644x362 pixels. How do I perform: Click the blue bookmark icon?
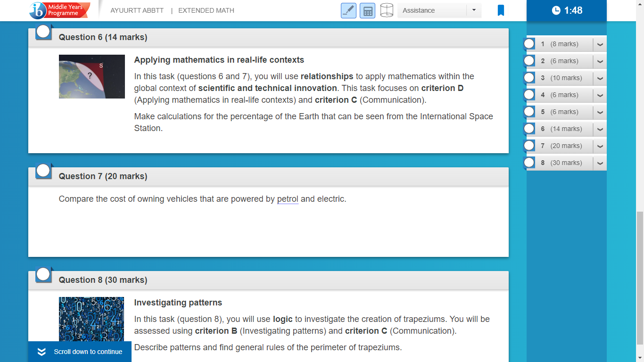(501, 10)
